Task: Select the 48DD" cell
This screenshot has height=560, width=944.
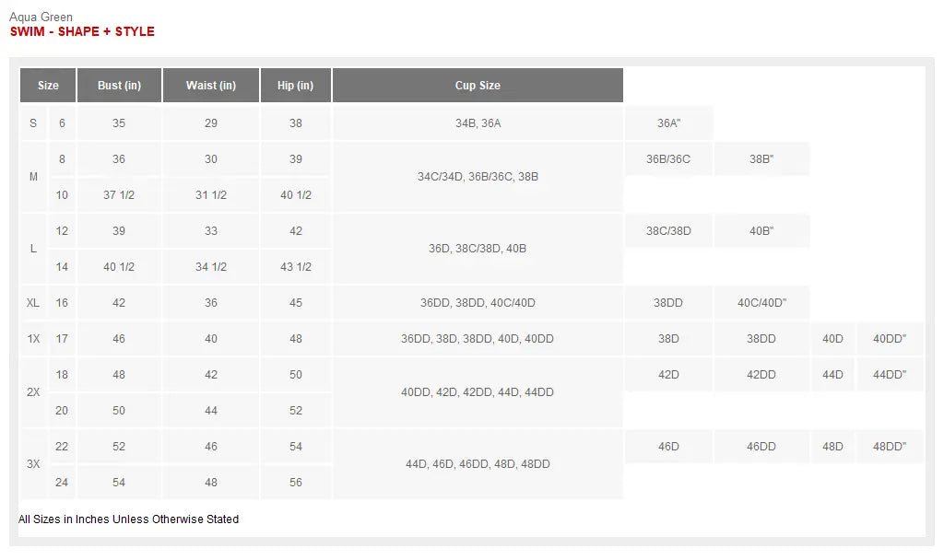Action: coord(890,447)
